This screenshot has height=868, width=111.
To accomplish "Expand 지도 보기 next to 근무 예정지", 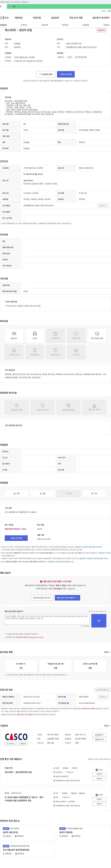I will (x=103, y=206).
